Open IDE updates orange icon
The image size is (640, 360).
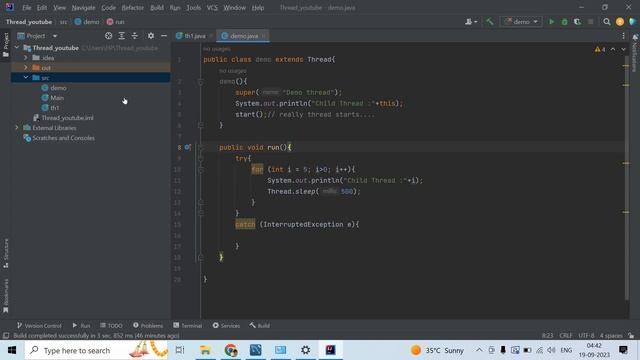(x=620, y=22)
